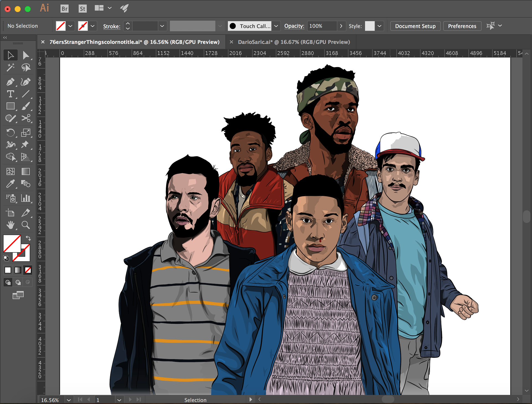The width and height of the screenshot is (532, 404).
Task: Select the Slice tool
Action: [26, 213]
